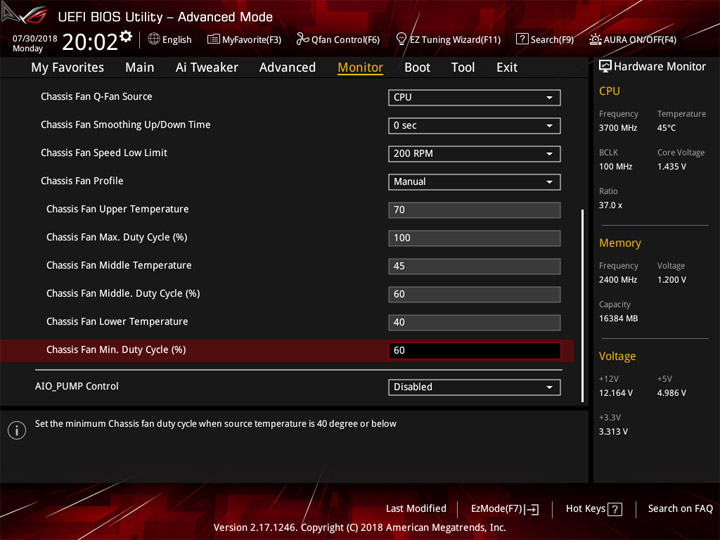
Task: Select Chassis Fan Q-Fan Source label
Action: pos(96,96)
